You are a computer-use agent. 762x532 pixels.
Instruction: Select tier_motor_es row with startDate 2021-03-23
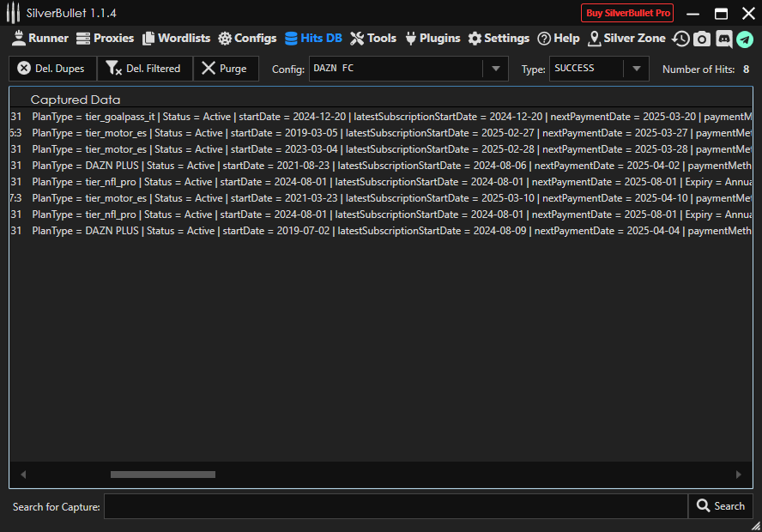(381, 198)
